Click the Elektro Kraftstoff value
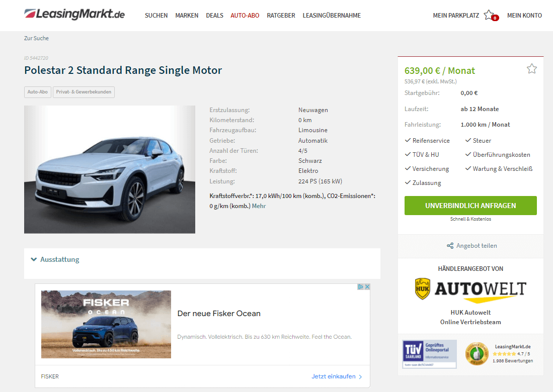 pyautogui.click(x=308, y=171)
